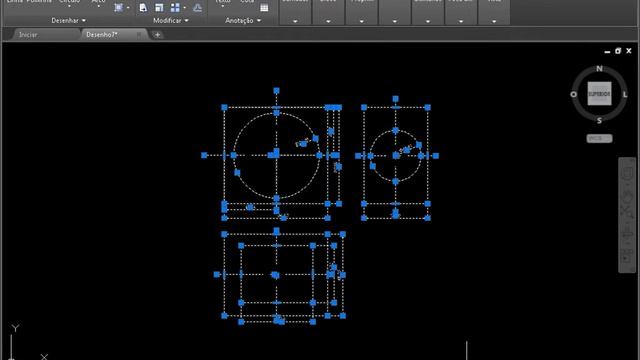The height and width of the screenshot is (360, 640).
Task: Click the S compass point on ViewCube
Action: tap(599, 120)
